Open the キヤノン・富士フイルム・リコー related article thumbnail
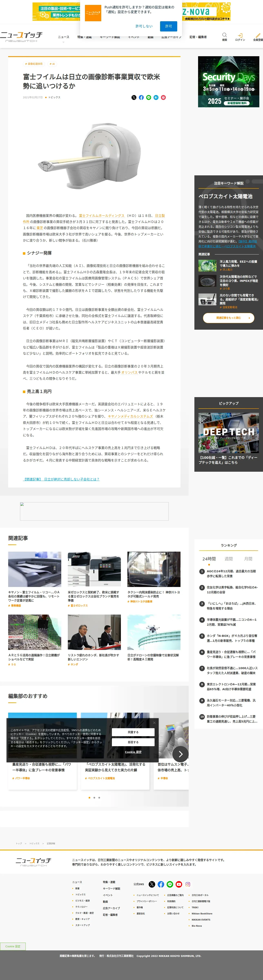This screenshot has height=980, width=263. pos(35,569)
